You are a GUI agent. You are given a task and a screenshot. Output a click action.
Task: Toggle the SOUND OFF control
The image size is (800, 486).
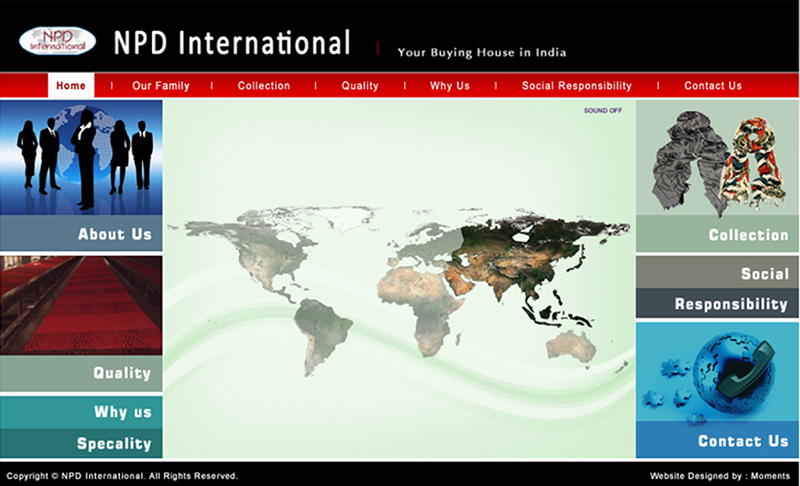tap(603, 110)
